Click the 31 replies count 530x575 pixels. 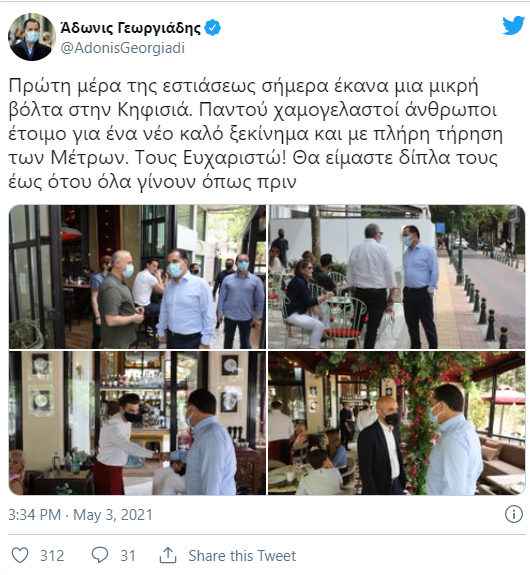tap(128, 556)
